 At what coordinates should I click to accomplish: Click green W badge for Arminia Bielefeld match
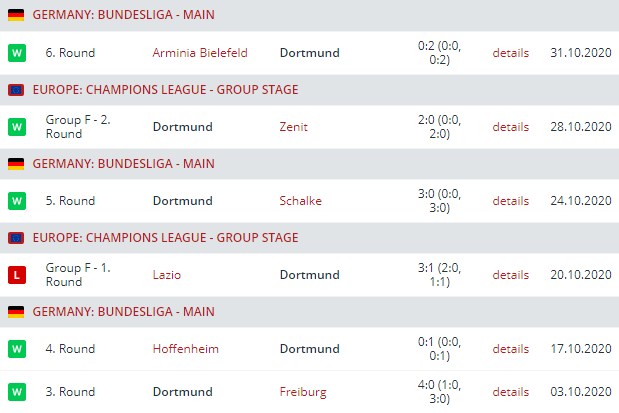pyautogui.click(x=16, y=53)
